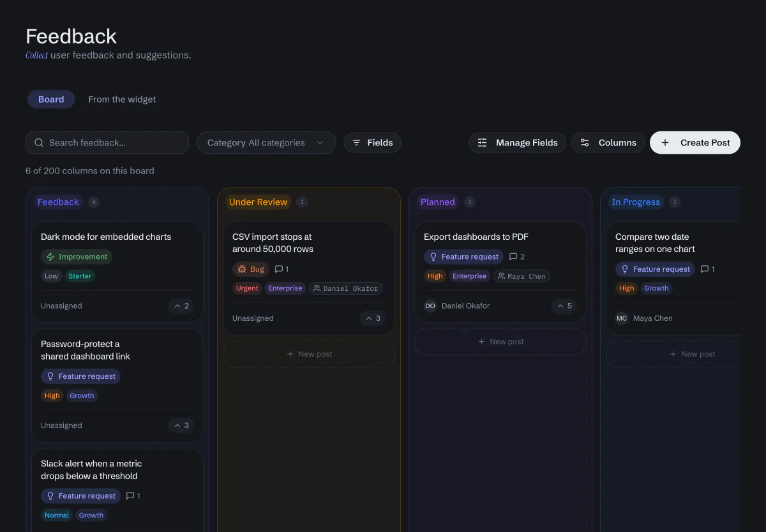The width and height of the screenshot is (766, 532).
Task: Click DO avatar next to Daniel Okafor
Action: 430,306
